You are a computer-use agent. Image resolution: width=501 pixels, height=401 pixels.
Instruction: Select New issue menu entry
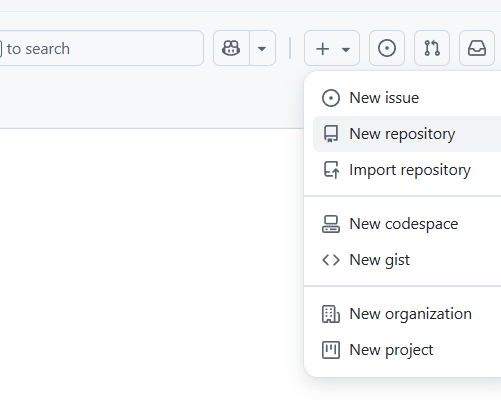(407, 98)
